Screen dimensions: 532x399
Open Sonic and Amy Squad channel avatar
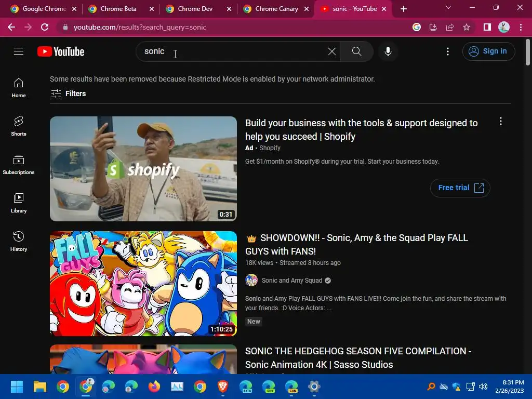coord(251,280)
